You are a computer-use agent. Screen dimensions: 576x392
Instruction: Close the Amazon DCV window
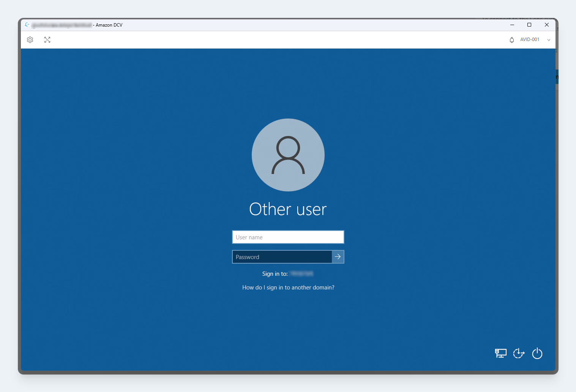click(x=546, y=25)
